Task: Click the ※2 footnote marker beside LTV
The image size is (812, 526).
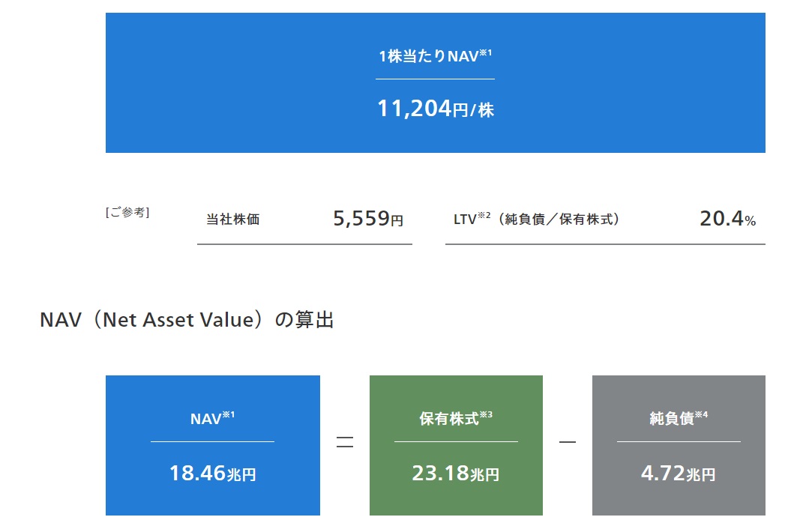Action: [484, 216]
